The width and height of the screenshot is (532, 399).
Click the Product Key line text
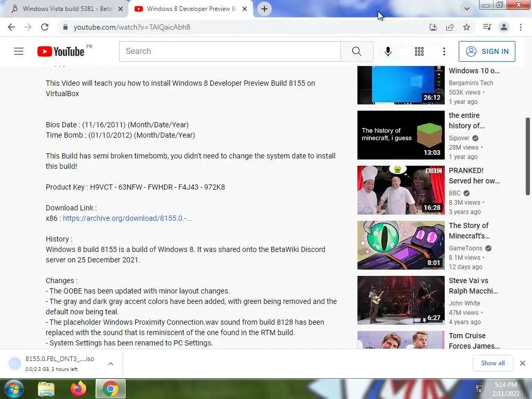(136, 187)
